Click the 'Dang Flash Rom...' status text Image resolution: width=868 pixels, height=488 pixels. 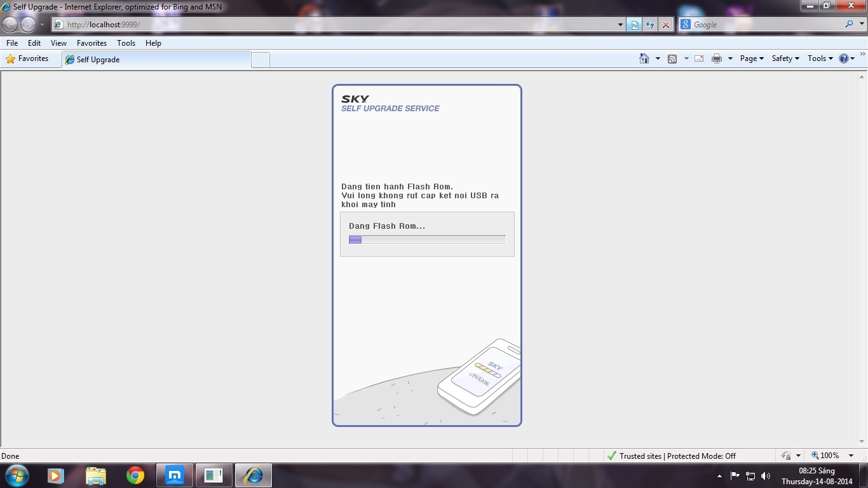pyautogui.click(x=387, y=226)
